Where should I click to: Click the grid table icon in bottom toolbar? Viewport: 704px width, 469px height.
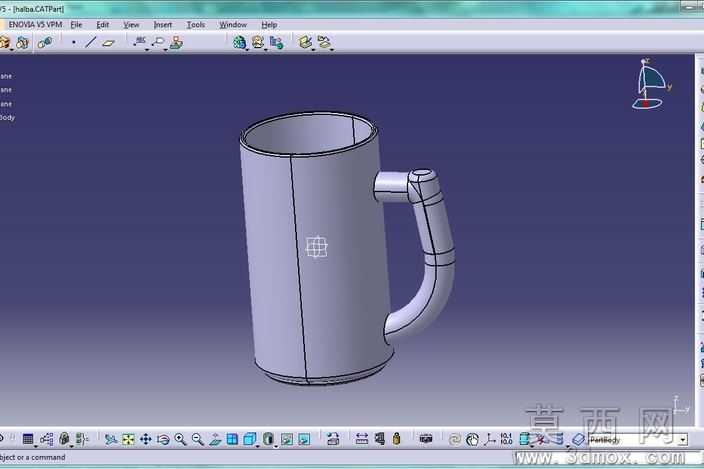tap(28, 439)
